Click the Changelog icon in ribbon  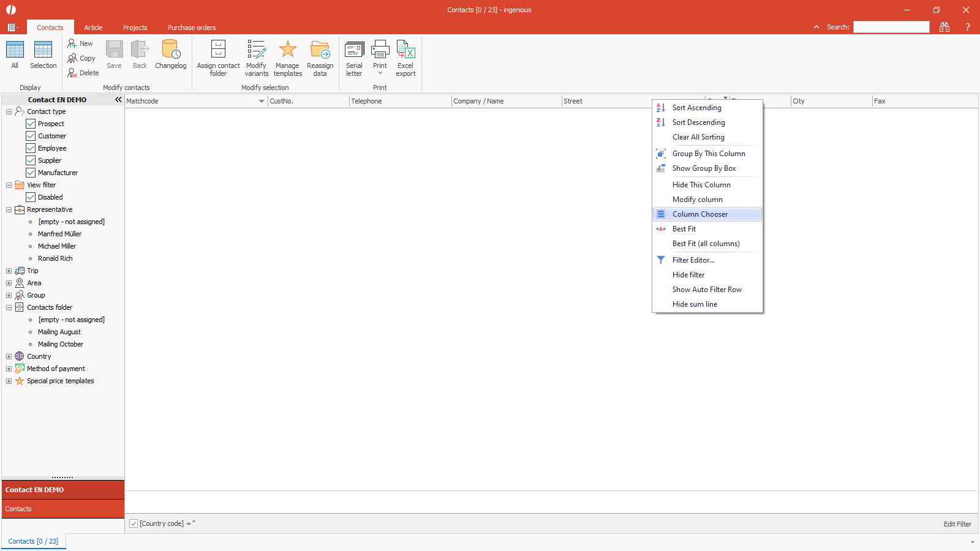pos(170,50)
